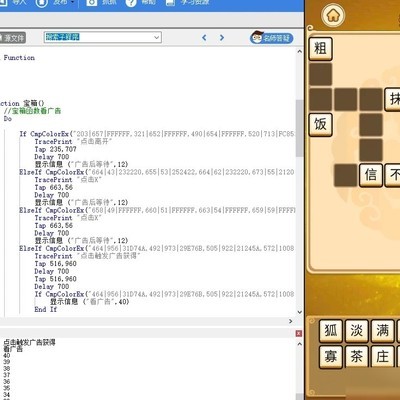Click the 'End If' line

46,309
